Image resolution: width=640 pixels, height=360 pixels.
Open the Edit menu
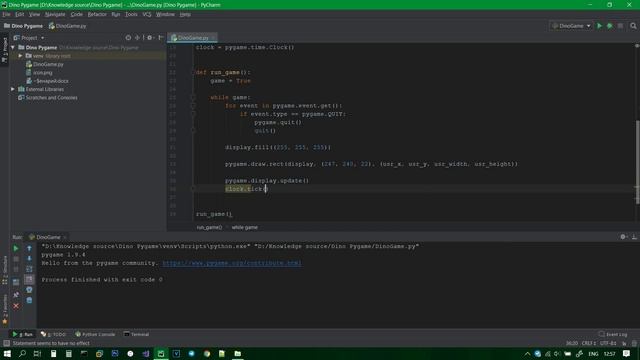click(x=20, y=14)
